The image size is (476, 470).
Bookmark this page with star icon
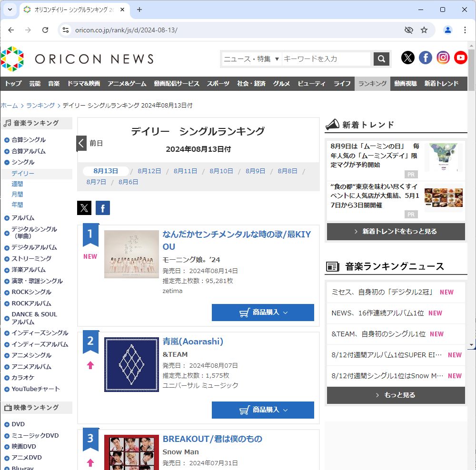point(424,30)
